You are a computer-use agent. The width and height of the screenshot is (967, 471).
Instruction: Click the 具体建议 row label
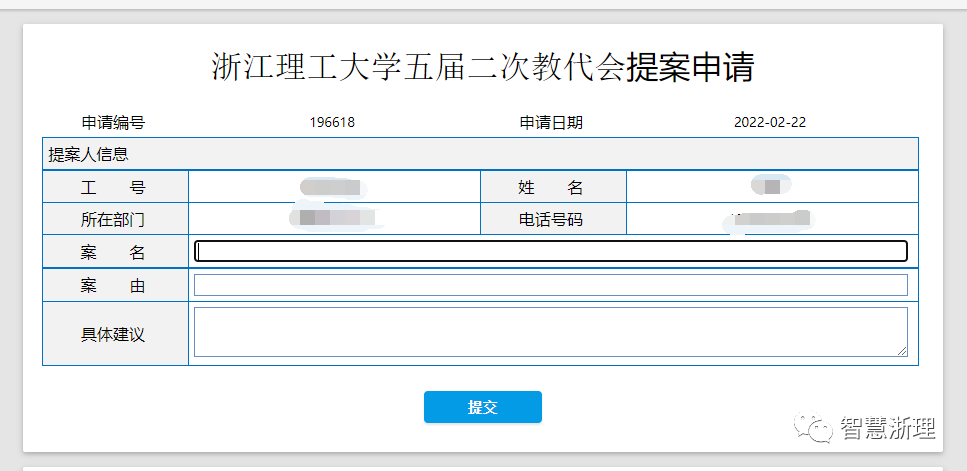[114, 334]
